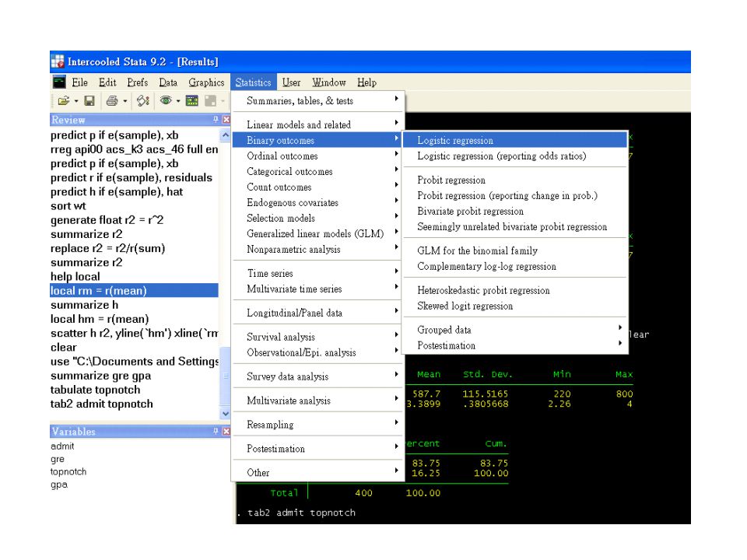This screenshot has height=560, width=747.
Task: Select Heteroskedastic probit regression
Action: point(515,290)
